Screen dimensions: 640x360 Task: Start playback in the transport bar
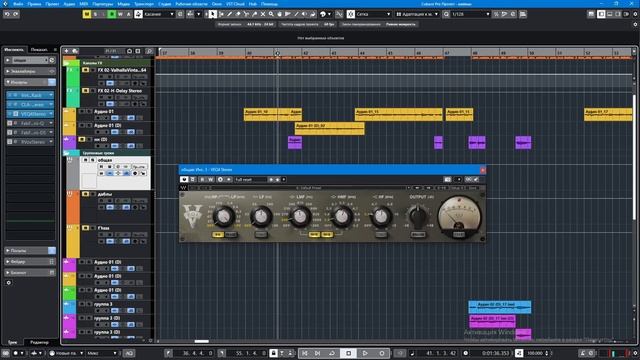(x=365, y=353)
